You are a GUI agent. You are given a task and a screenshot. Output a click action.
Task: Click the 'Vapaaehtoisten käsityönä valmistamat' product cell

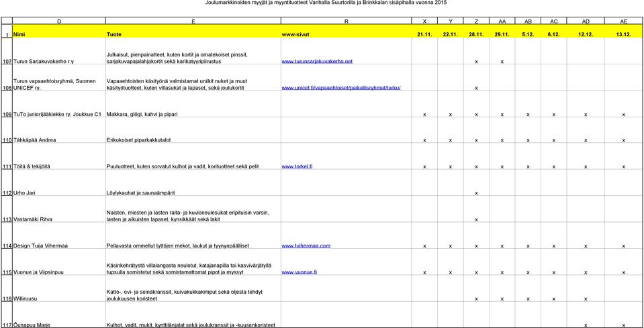[x=193, y=78]
